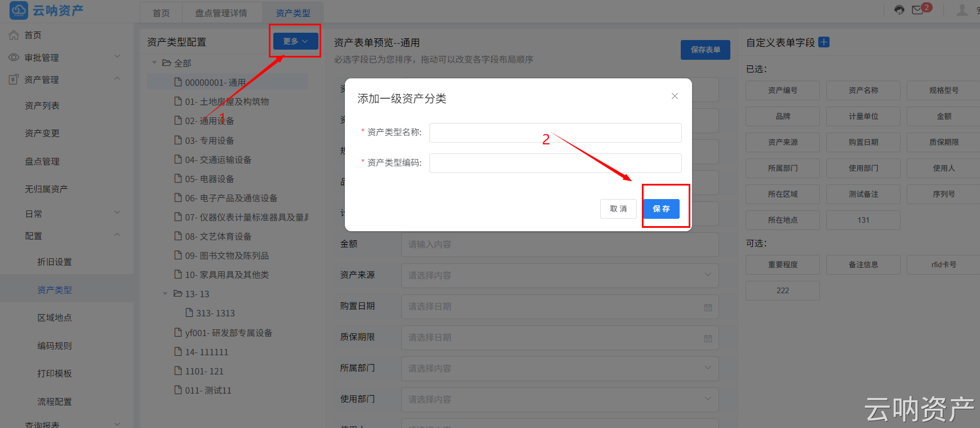Click the 测试备注 field tag
980x428 pixels.
click(x=863, y=194)
